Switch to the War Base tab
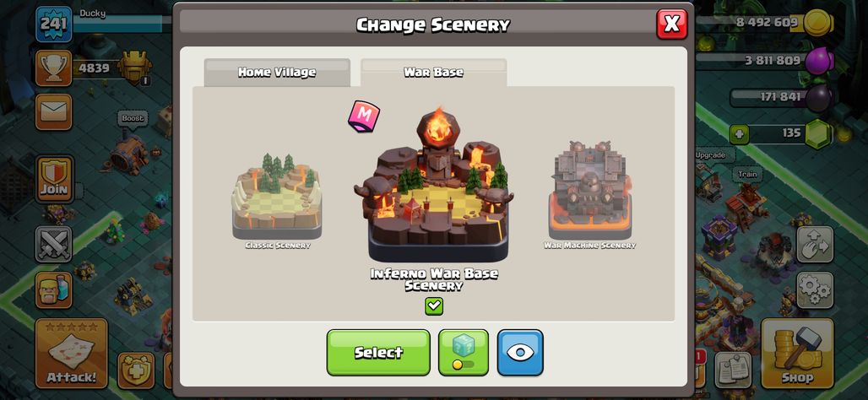 (x=433, y=73)
